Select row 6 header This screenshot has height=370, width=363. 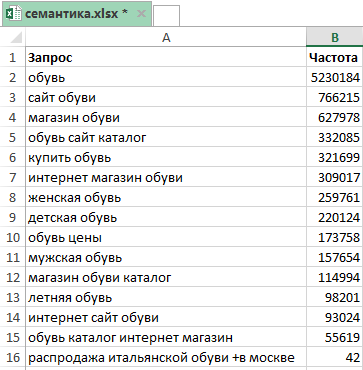(12, 157)
